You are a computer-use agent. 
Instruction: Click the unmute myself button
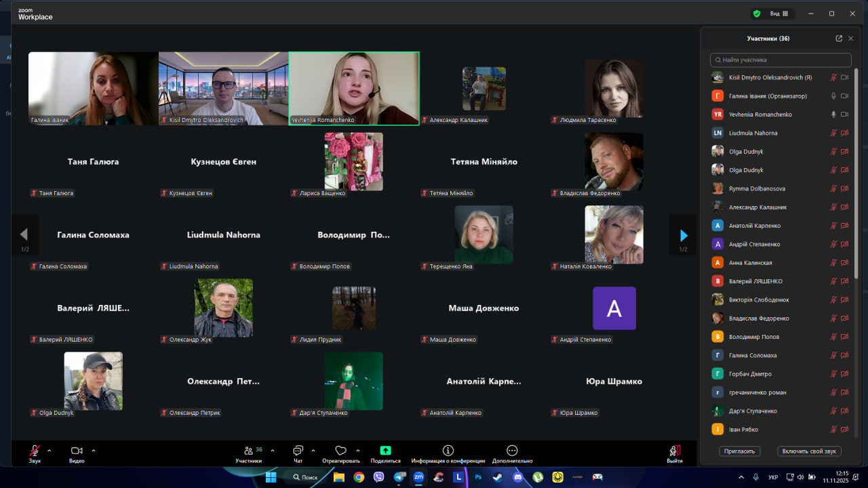click(x=810, y=451)
